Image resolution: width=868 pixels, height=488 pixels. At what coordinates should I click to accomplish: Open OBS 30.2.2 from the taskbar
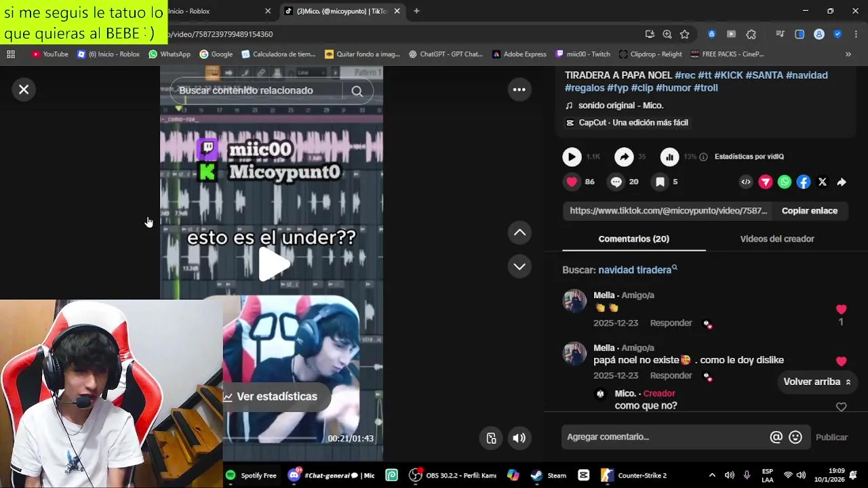453,476
